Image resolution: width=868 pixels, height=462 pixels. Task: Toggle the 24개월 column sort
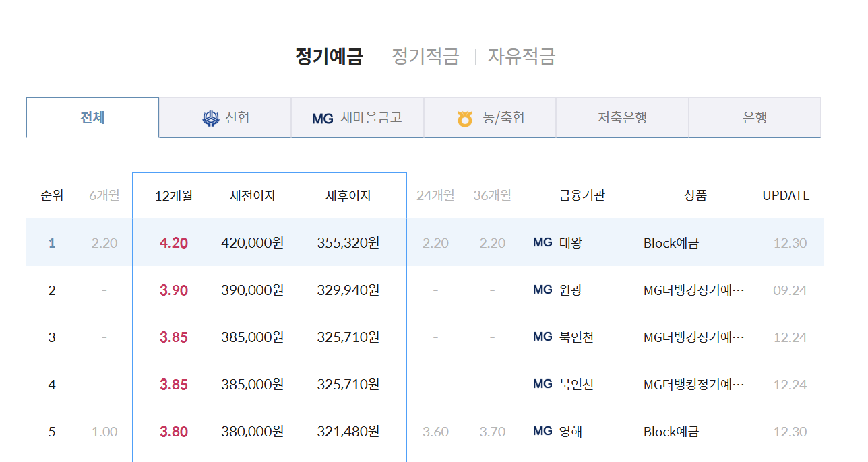[x=435, y=195]
